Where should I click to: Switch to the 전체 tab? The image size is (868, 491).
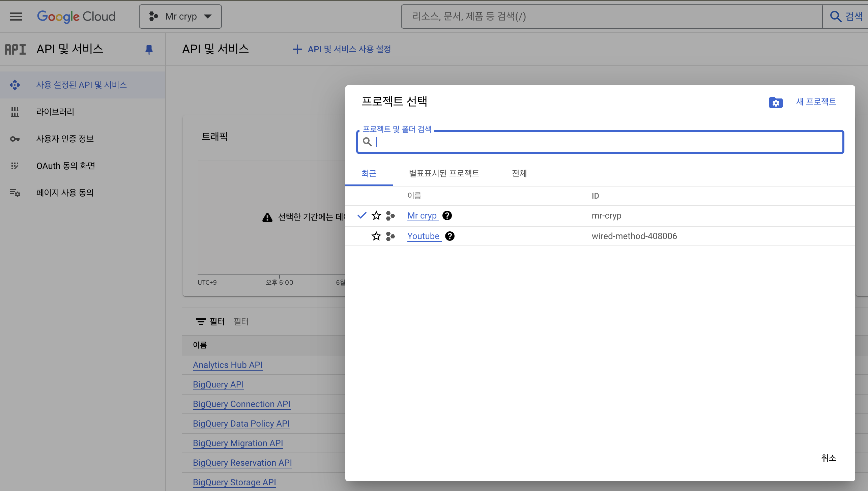click(519, 173)
